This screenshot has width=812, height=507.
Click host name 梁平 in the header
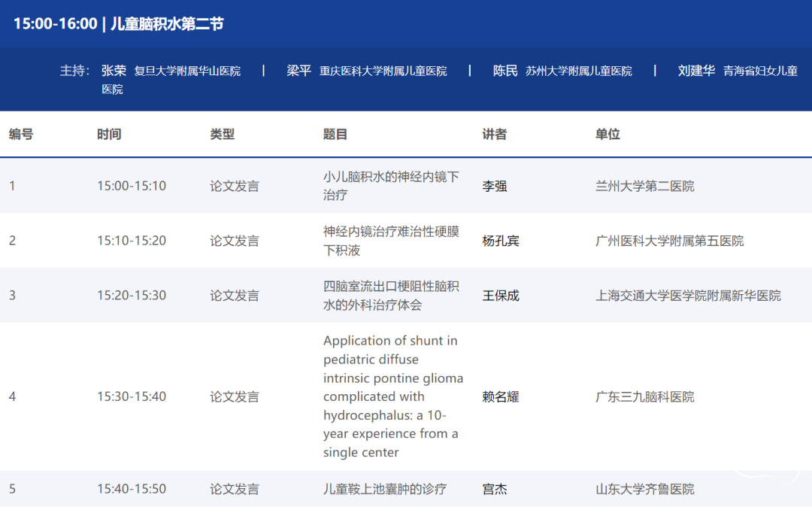[298, 71]
